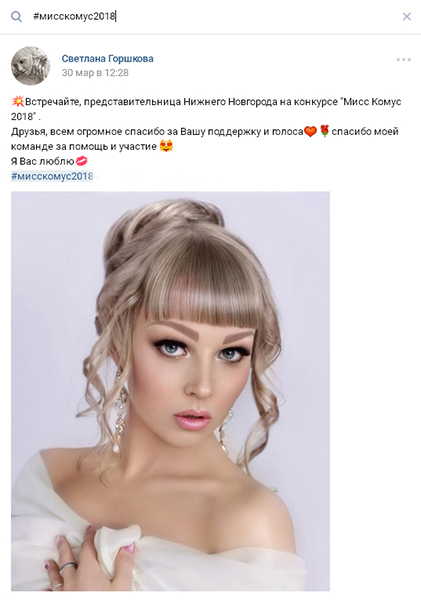Open the attached portrait photo
This screenshot has height=600, width=421.
tap(170, 391)
